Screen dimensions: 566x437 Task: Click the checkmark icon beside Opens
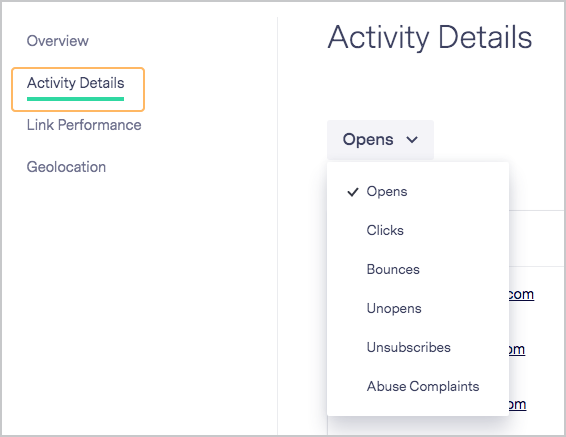point(353,192)
